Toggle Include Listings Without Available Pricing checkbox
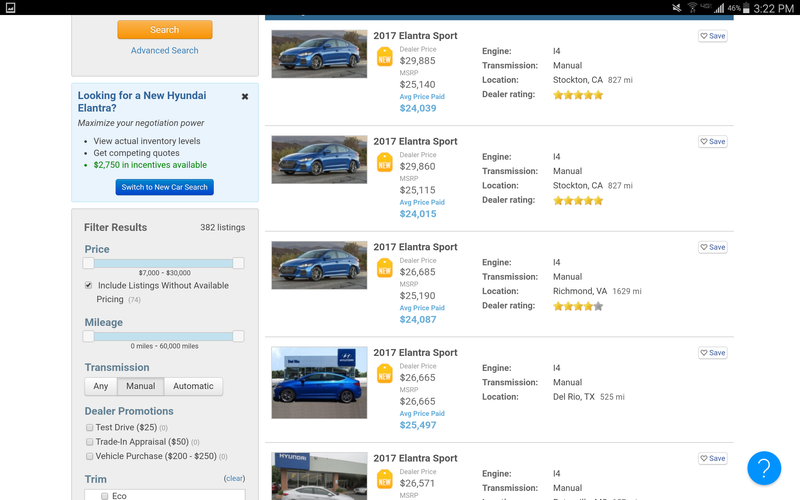This screenshot has width=800, height=500. coord(89,285)
